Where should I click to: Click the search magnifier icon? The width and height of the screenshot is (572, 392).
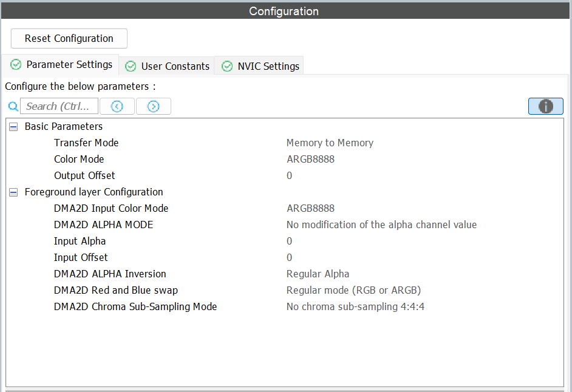(13, 107)
